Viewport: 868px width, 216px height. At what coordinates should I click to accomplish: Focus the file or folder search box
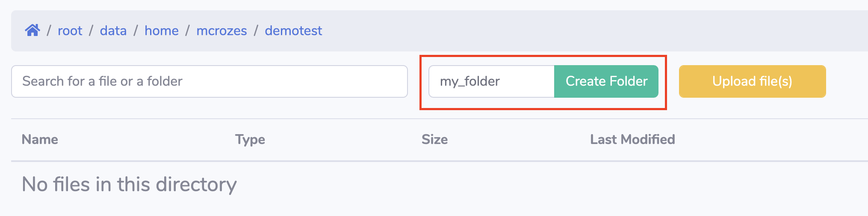[x=209, y=81]
